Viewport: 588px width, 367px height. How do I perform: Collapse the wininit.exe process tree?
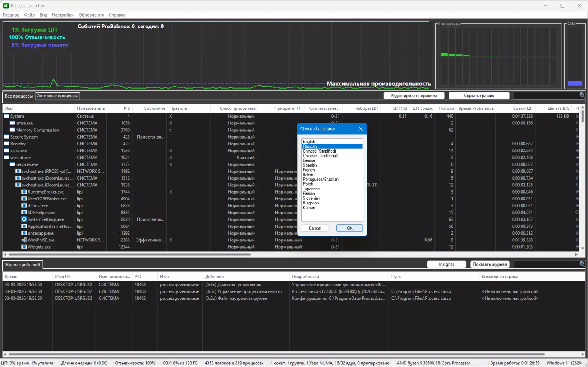click(6, 158)
